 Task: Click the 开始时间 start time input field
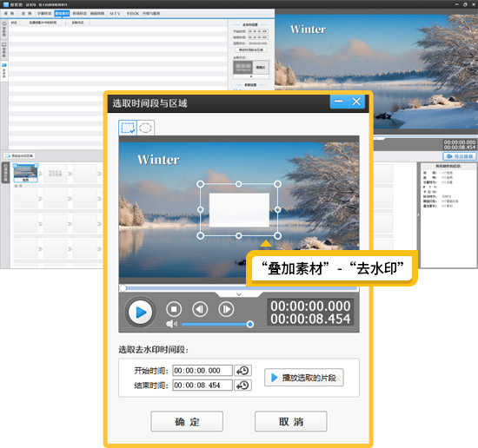click(202, 371)
